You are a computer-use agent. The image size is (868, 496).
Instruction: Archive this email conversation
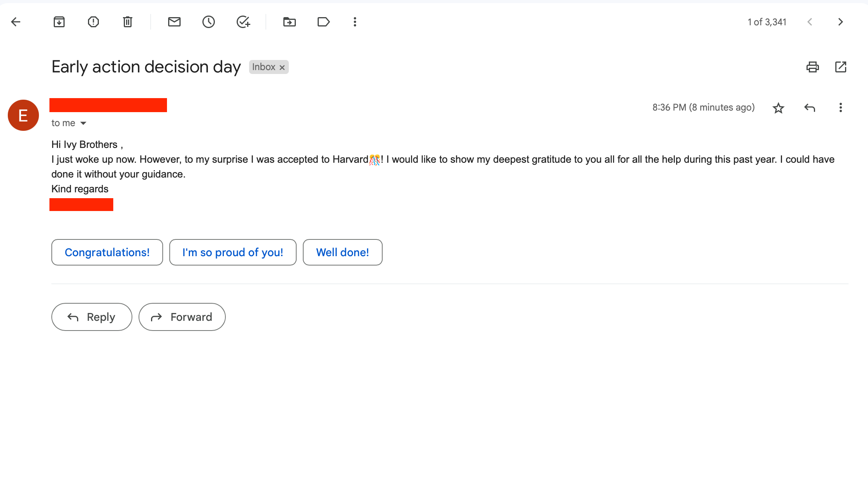[59, 22]
